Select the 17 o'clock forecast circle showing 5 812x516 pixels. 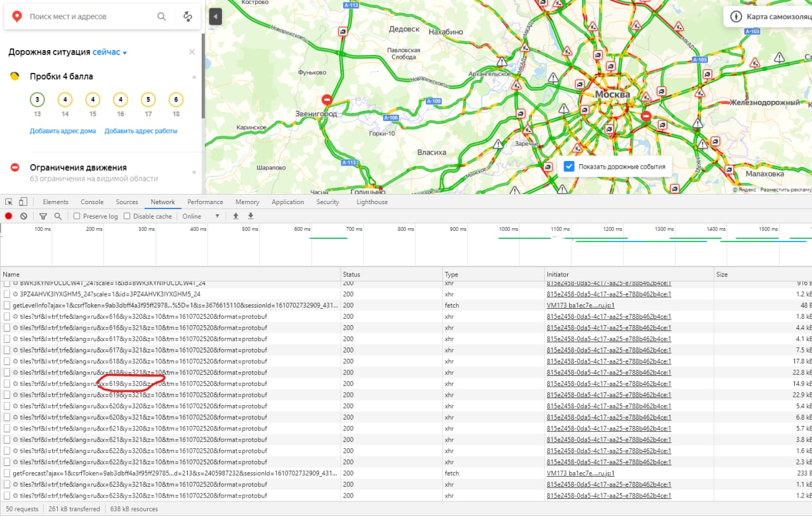pyautogui.click(x=148, y=100)
